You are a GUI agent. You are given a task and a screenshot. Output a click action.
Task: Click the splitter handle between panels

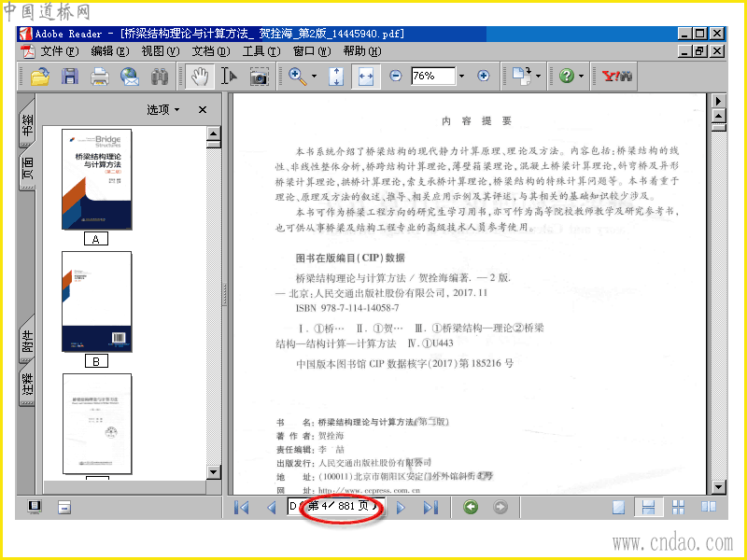225,294
